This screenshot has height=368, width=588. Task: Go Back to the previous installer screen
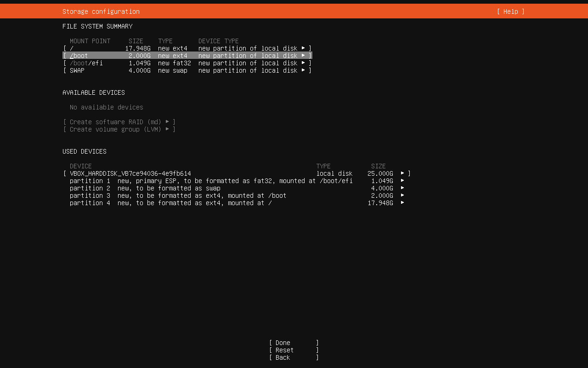[x=294, y=357]
